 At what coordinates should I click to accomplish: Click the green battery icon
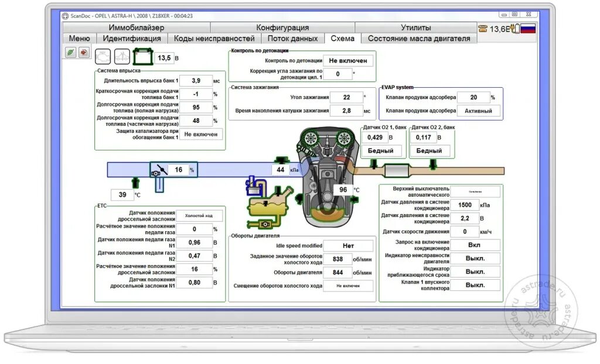(143, 57)
